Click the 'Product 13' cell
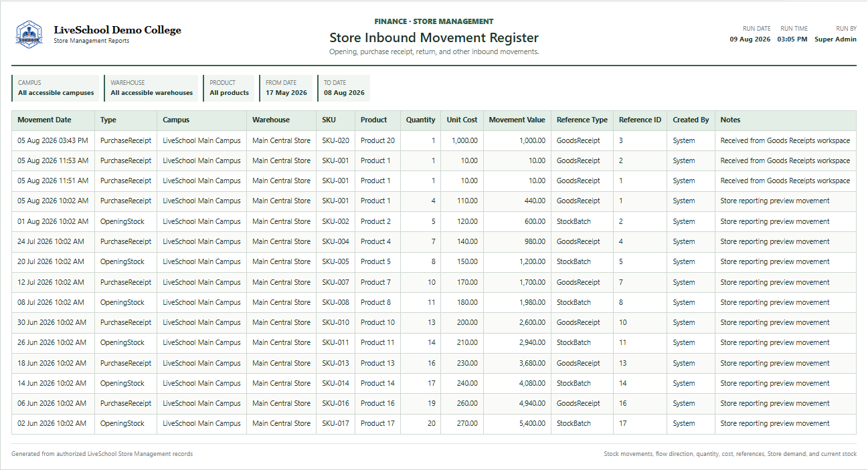Viewport: 868px width, 470px height. 377,364
